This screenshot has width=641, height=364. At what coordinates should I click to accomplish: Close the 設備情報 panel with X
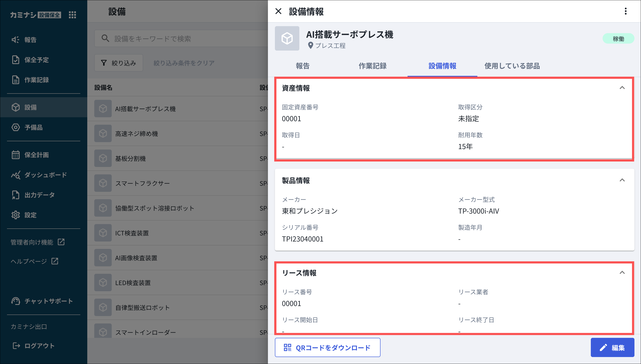(278, 11)
